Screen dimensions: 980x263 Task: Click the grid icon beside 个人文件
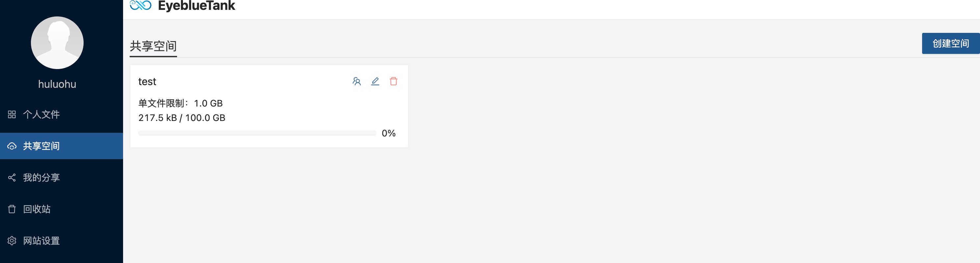coord(12,114)
